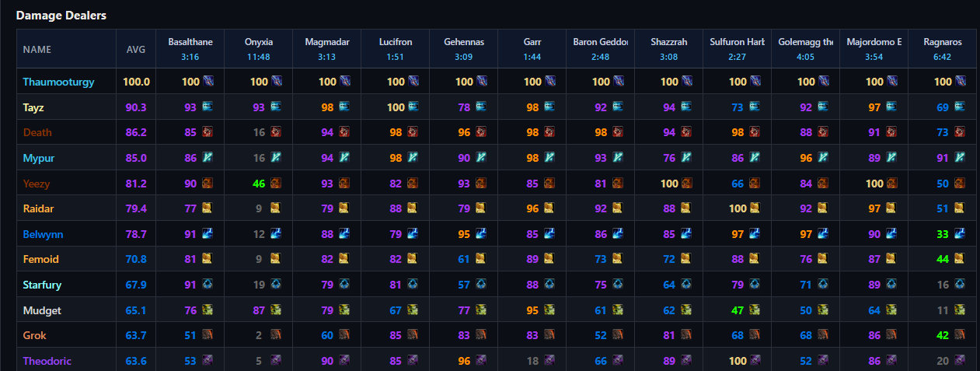This screenshot has height=371, width=980.
Task: Open player Death's profile link
Action: click(37, 132)
